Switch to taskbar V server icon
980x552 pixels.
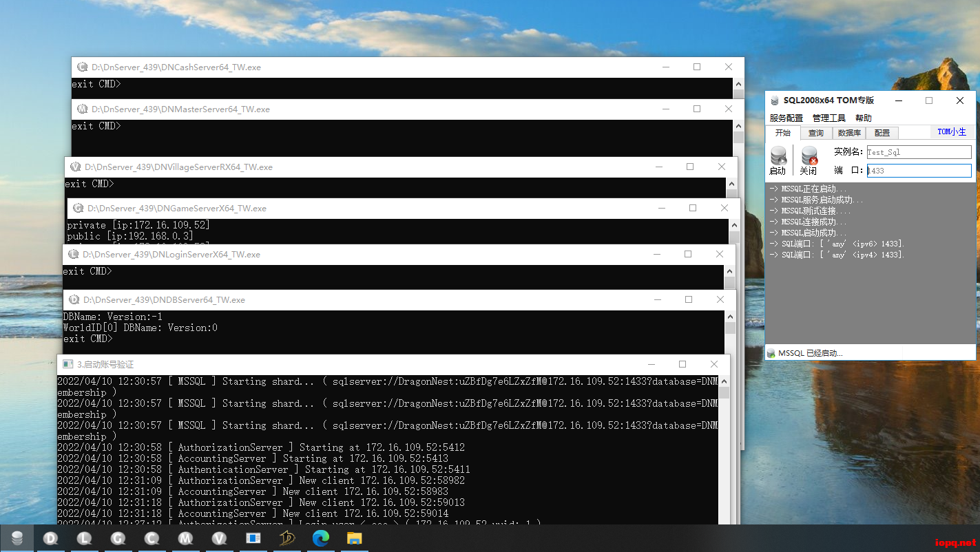[x=219, y=538]
